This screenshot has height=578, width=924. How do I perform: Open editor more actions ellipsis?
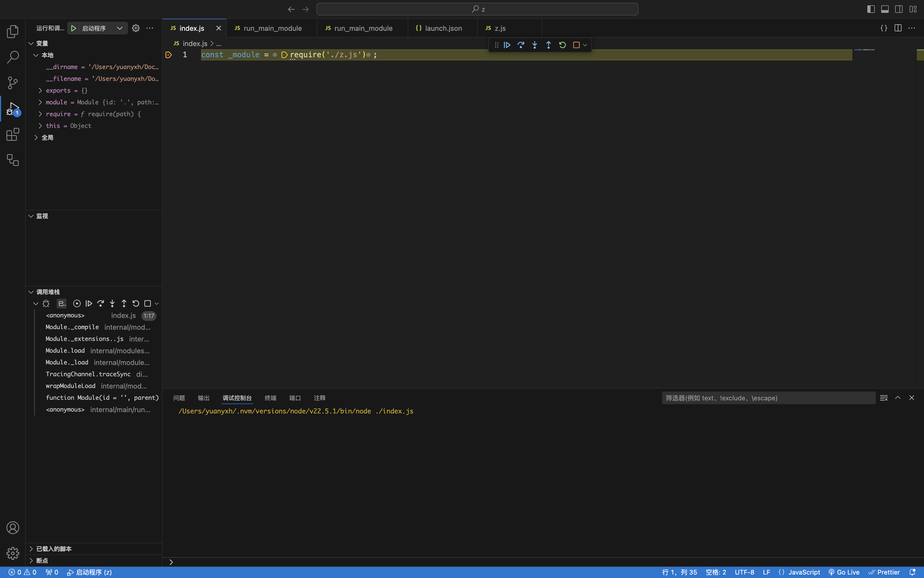[912, 28]
